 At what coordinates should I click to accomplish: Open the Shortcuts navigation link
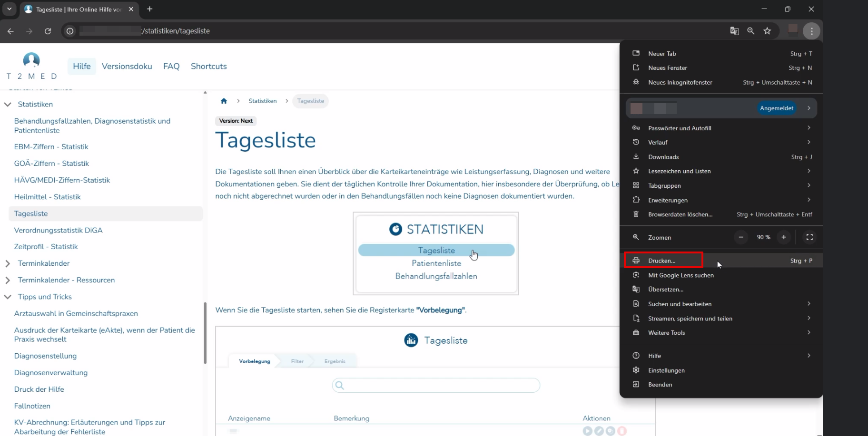208,66
